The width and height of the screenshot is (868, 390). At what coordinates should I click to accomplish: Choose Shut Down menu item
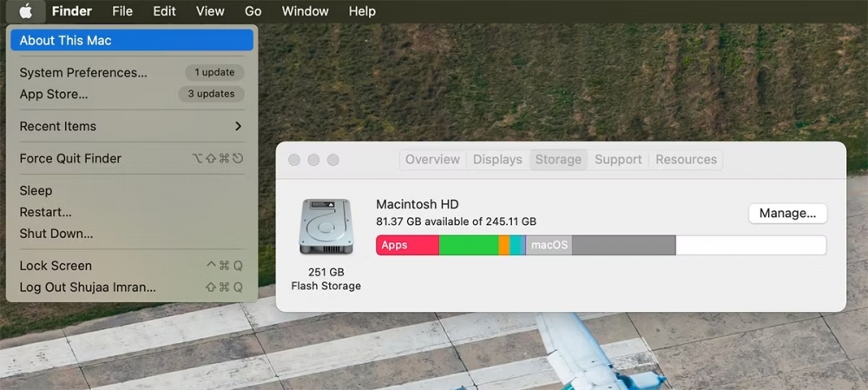tap(56, 234)
